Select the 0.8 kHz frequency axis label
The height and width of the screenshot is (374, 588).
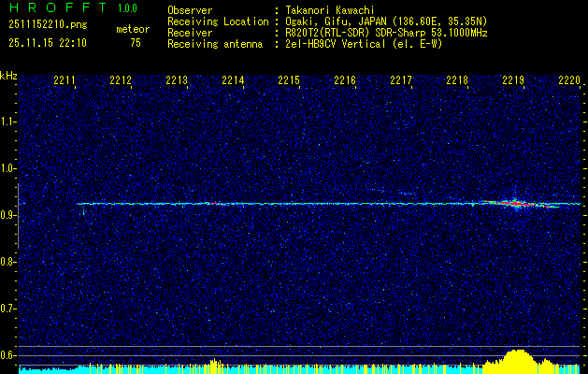7,262
